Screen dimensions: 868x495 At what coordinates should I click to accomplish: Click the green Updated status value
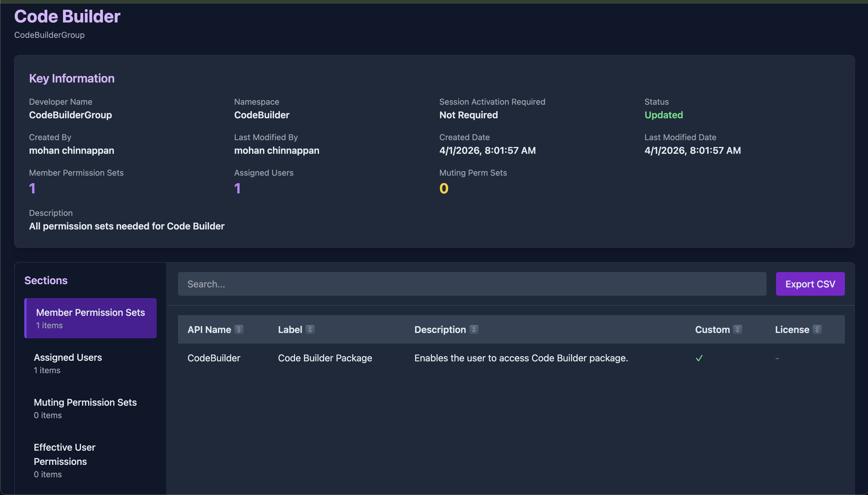(x=663, y=115)
